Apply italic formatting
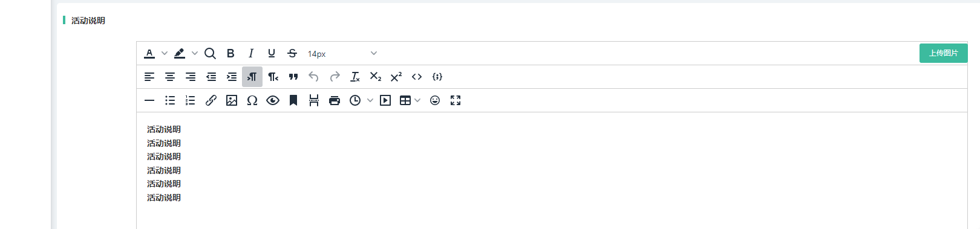The width and height of the screenshot is (980, 229). point(251,53)
